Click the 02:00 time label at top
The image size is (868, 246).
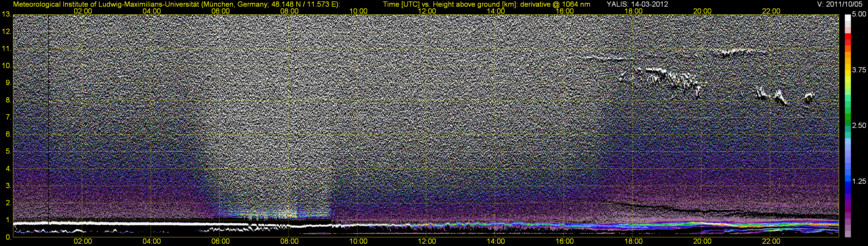click(x=83, y=11)
